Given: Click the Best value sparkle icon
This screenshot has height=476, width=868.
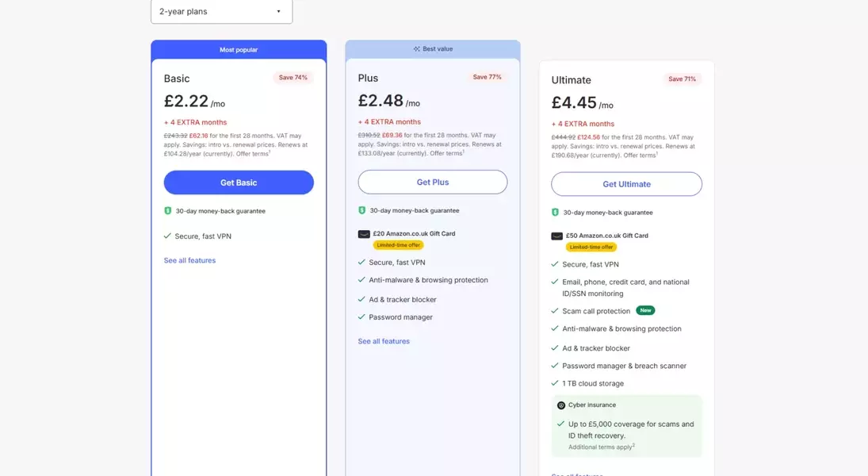Looking at the screenshot, I should 417,49.
